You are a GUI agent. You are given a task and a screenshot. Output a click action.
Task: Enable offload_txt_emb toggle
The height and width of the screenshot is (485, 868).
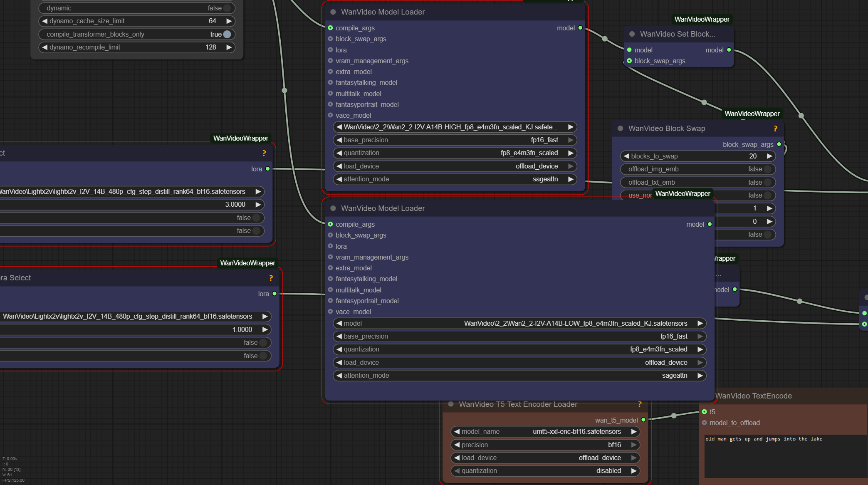coord(767,182)
